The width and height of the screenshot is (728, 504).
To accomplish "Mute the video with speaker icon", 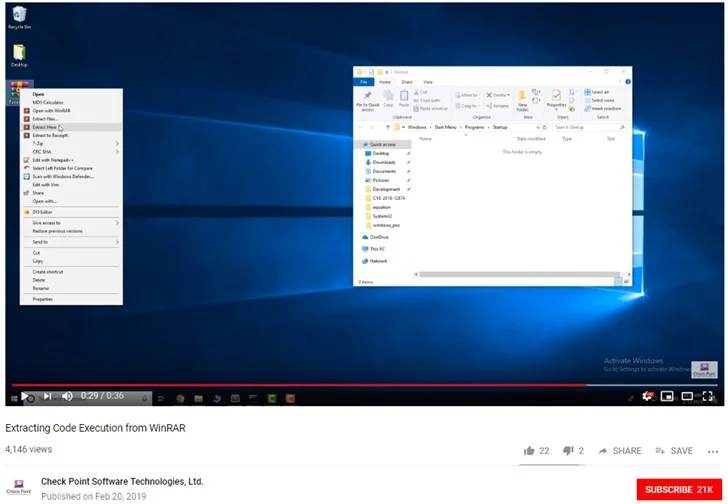I will (x=67, y=396).
